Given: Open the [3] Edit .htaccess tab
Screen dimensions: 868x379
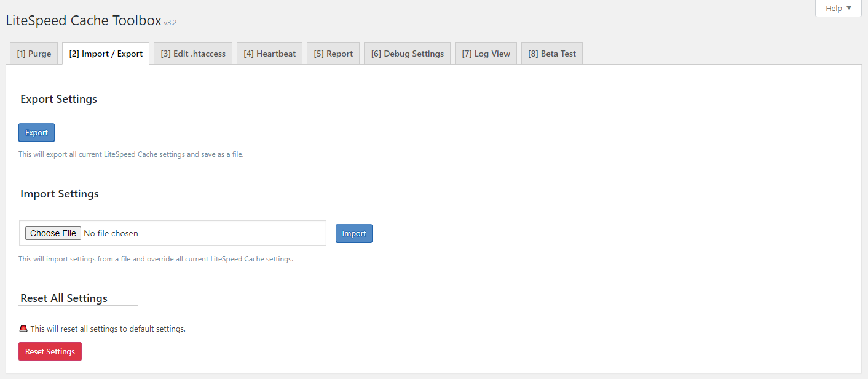Looking at the screenshot, I should click(x=193, y=54).
